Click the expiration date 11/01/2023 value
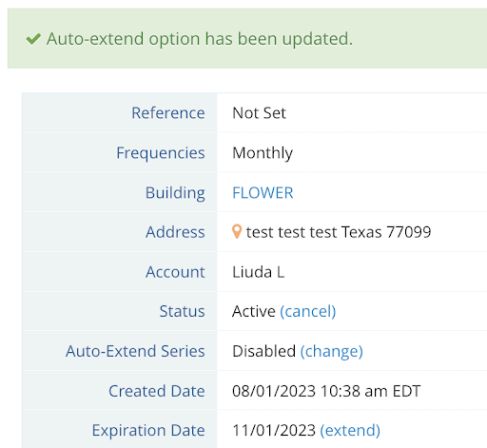487x448 pixels. click(274, 430)
